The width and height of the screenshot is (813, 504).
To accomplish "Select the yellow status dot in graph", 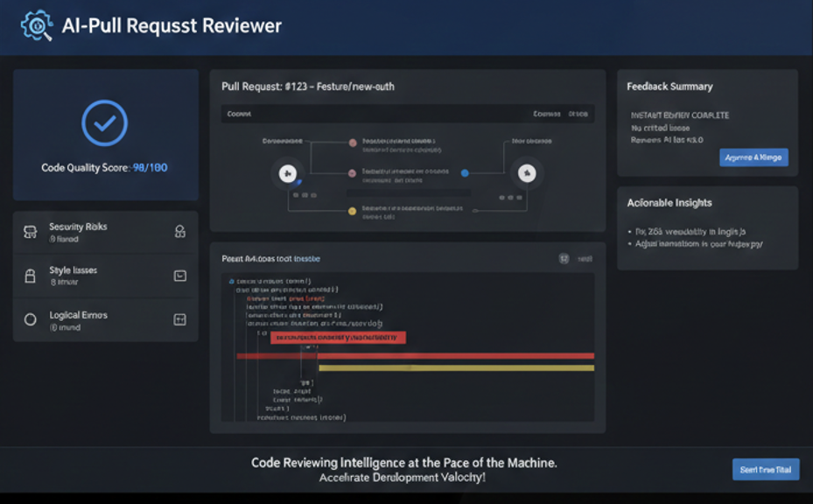I will click(x=353, y=211).
